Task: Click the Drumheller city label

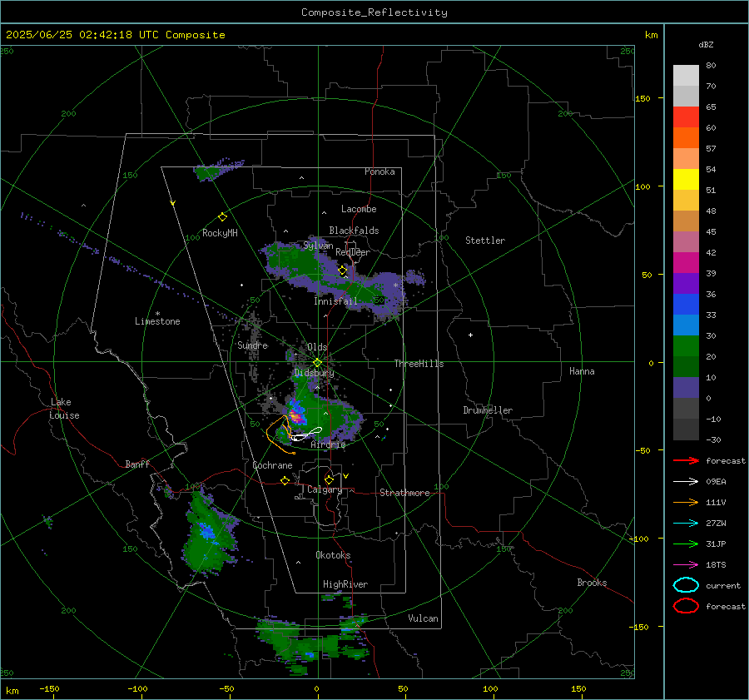Action: click(x=488, y=410)
